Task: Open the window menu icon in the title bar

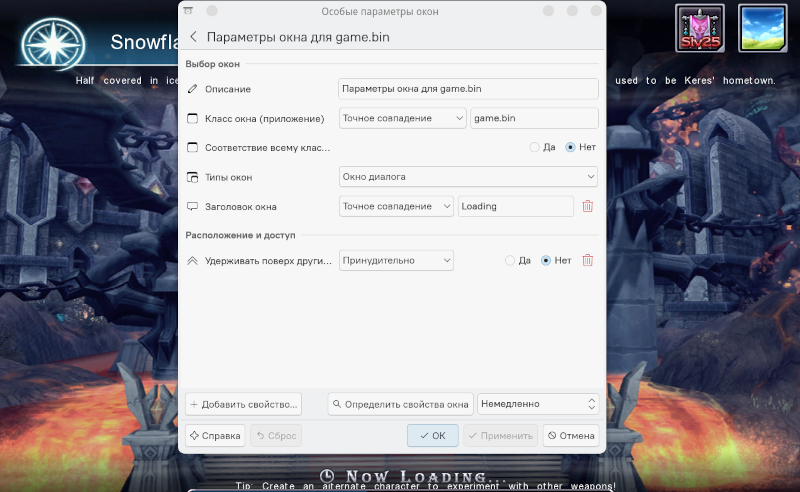Action: 188,11
